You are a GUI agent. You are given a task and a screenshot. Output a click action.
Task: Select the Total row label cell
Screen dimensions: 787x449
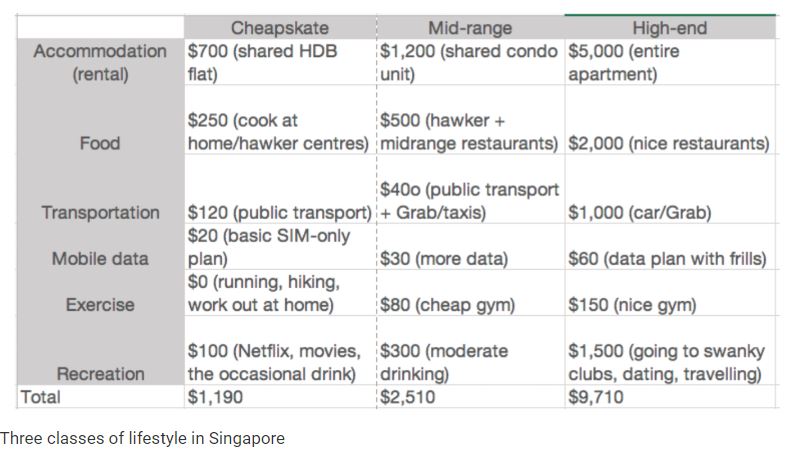pos(100,397)
